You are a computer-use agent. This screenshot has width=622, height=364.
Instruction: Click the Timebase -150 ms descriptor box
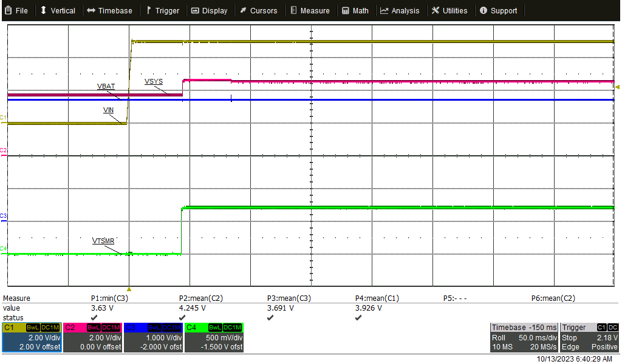[x=524, y=327]
